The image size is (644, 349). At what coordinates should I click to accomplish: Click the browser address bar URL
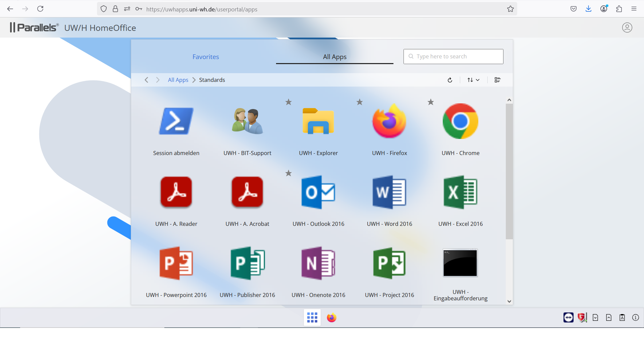[x=202, y=9]
